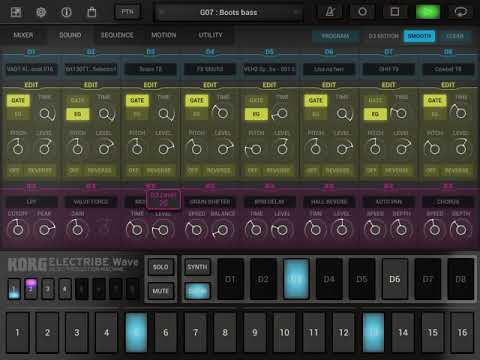Toggle EG mode on D7
The image size is (480, 360).
click(375, 114)
